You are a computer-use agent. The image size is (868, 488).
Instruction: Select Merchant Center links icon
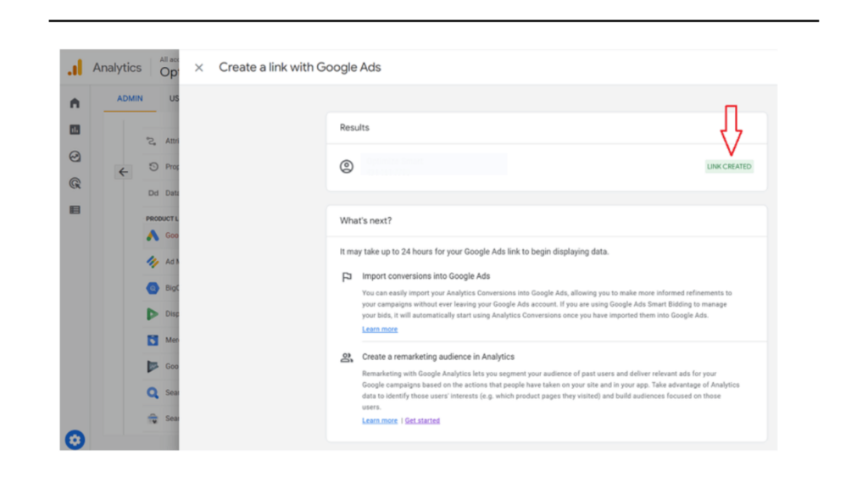[x=153, y=340]
